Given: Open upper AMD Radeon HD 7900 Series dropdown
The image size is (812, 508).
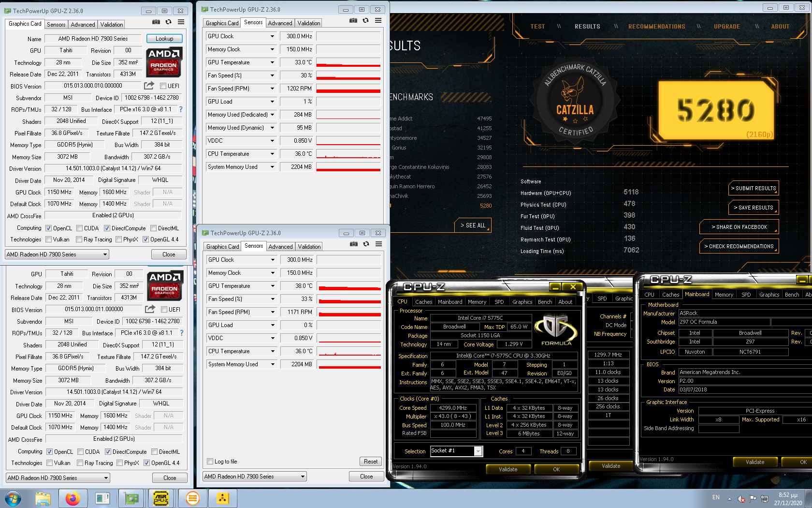Looking at the screenshot, I should [x=57, y=254].
